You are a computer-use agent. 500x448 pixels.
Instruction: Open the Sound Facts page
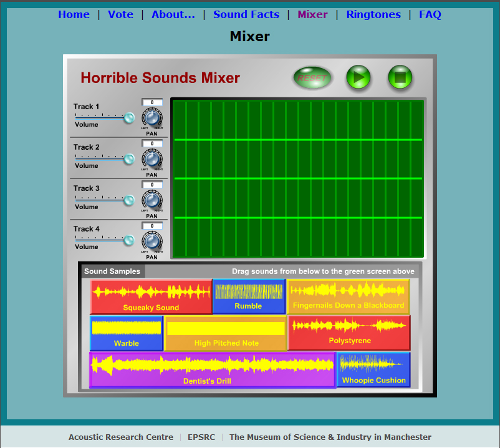[246, 14]
